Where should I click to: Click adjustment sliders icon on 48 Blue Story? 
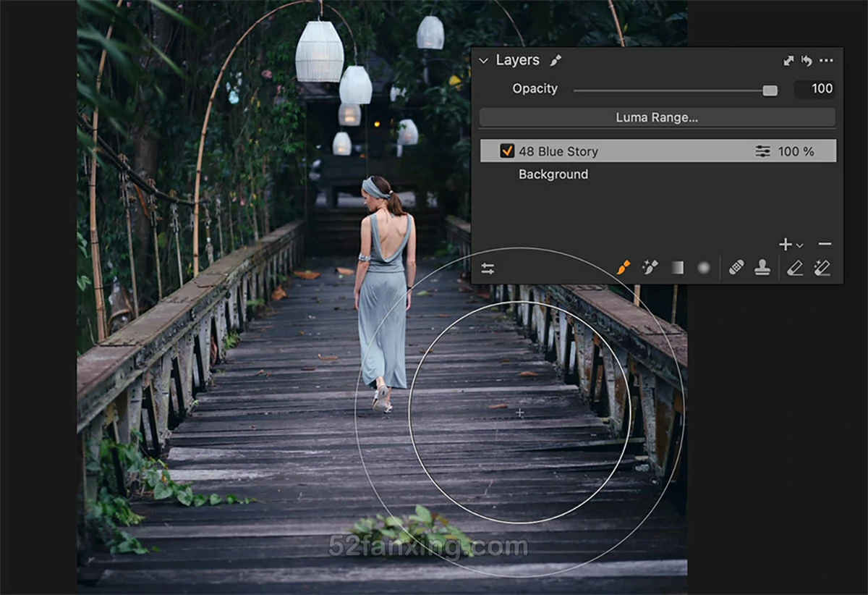(762, 151)
